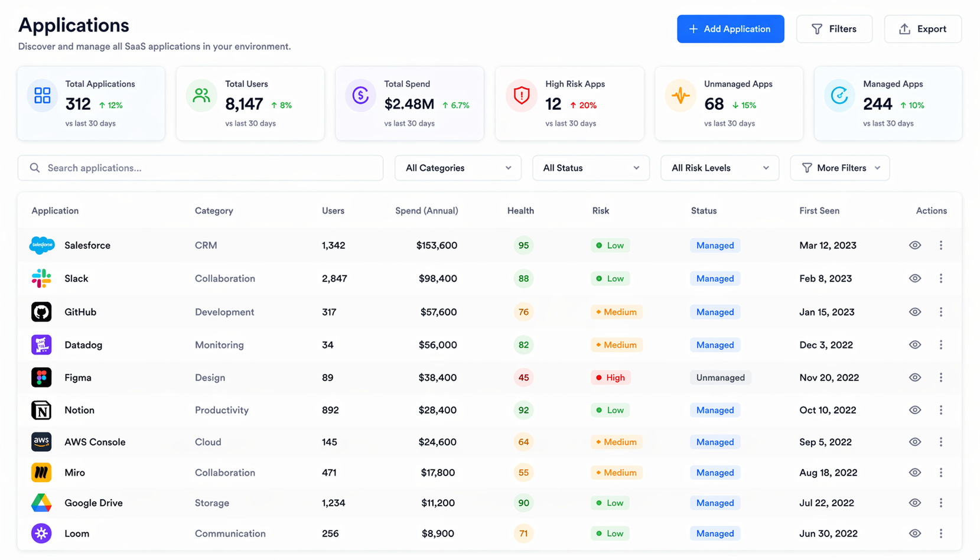Click the search magnifier icon
This screenshot has height=560, width=980.
tap(35, 168)
